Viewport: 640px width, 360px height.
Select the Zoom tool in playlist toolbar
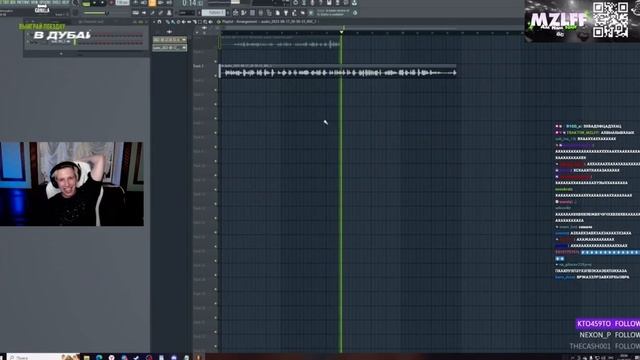tap(205, 22)
